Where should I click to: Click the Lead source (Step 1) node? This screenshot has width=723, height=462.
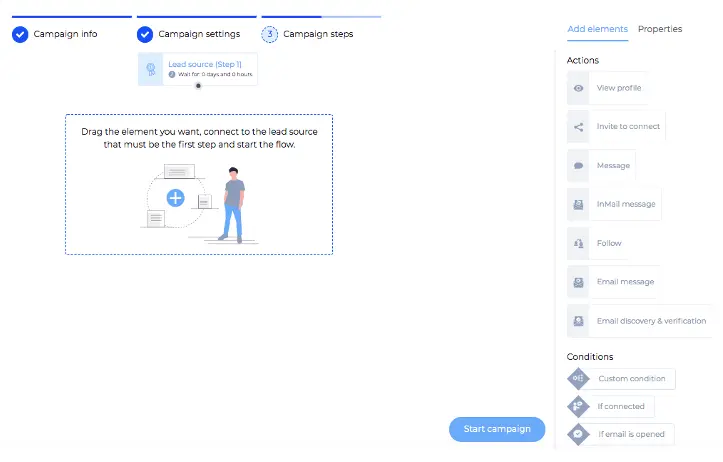[197, 69]
